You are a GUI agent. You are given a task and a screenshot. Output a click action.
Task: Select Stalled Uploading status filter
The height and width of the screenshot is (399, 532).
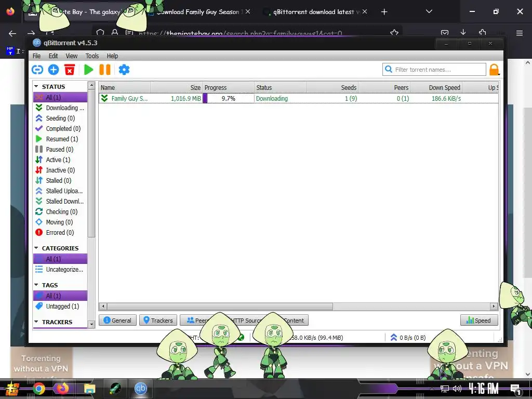coord(60,191)
